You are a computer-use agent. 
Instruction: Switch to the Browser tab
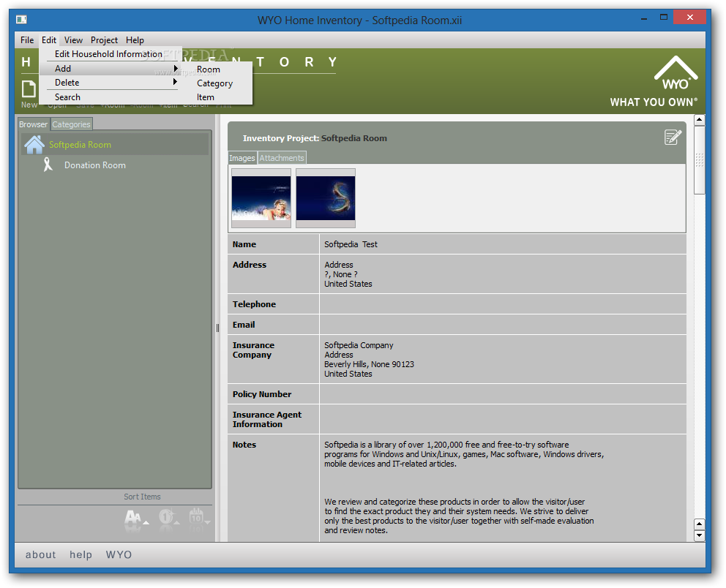tap(33, 124)
